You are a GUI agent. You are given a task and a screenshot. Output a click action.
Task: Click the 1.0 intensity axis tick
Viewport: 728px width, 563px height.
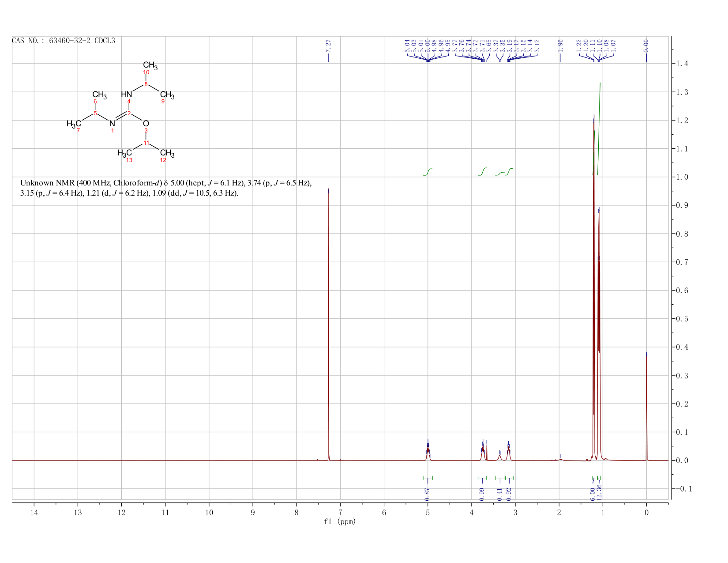[x=682, y=177]
